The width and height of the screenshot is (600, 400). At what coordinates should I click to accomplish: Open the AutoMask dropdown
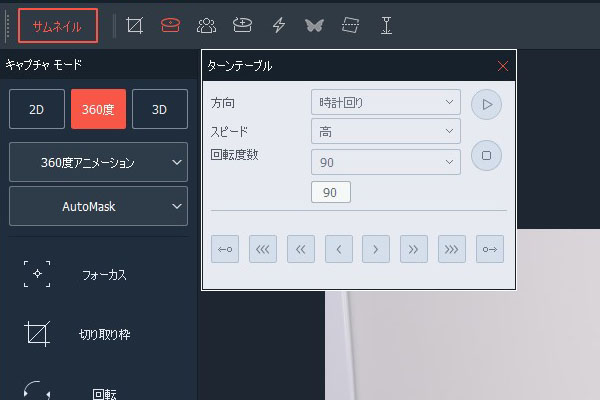tap(98, 206)
